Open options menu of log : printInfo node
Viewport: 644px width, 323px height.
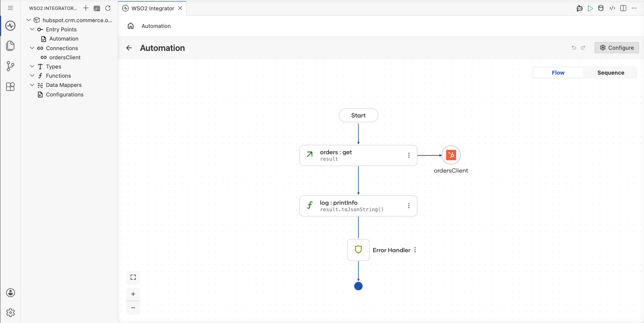click(x=409, y=206)
